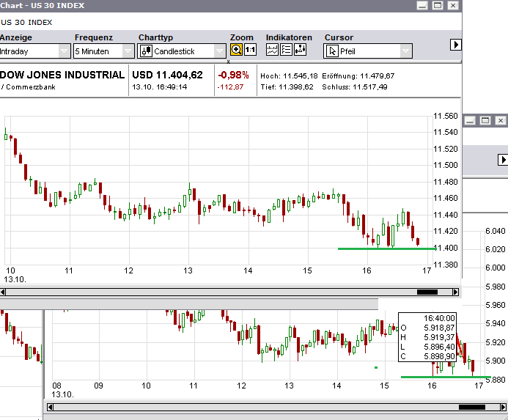
Task: Click the tooltip low value 5.896,40
Action: (439, 347)
